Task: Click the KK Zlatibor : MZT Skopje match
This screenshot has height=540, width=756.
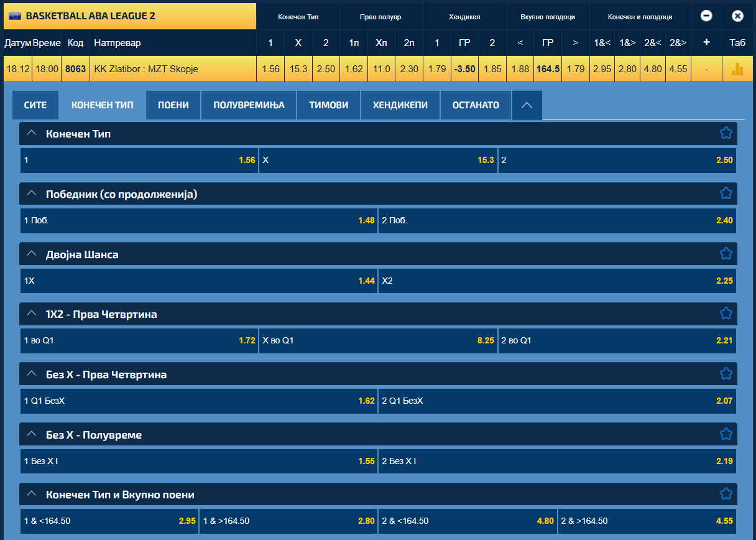Action: (146, 69)
